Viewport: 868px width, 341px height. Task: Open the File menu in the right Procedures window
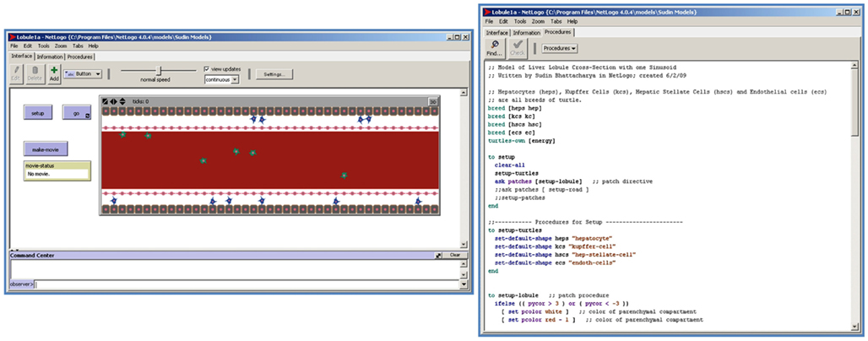(490, 21)
